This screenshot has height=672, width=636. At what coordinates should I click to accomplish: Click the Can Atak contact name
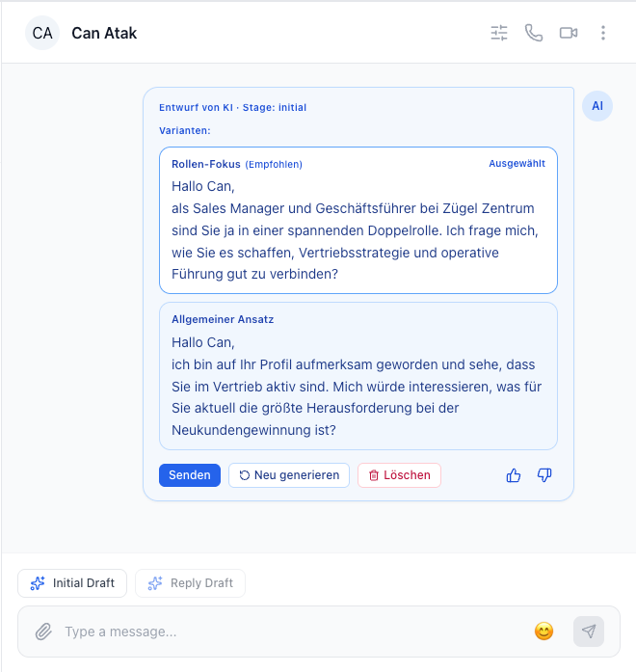pyautogui.click(x=104, y=33)
